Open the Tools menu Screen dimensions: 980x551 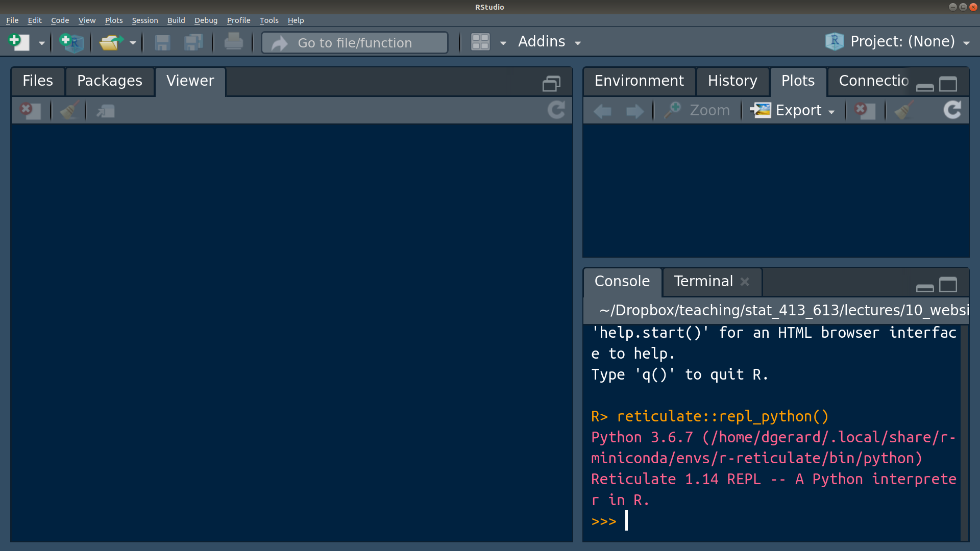tap(269, 20)
